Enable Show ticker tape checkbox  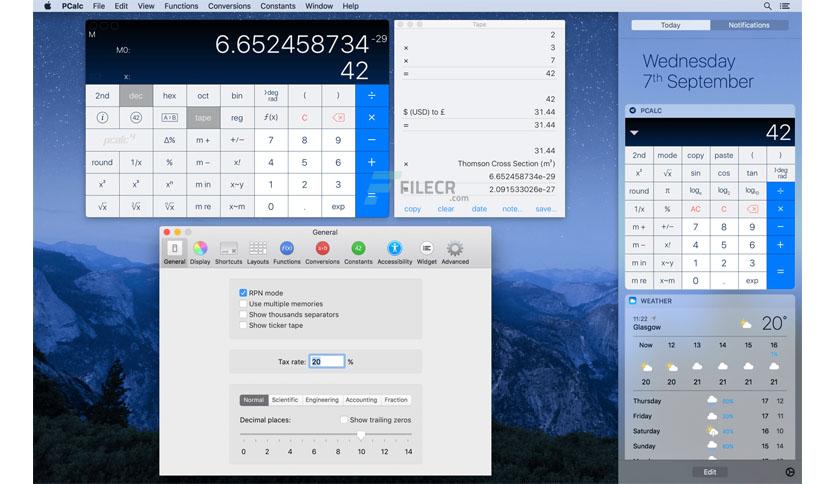(243, 325)
